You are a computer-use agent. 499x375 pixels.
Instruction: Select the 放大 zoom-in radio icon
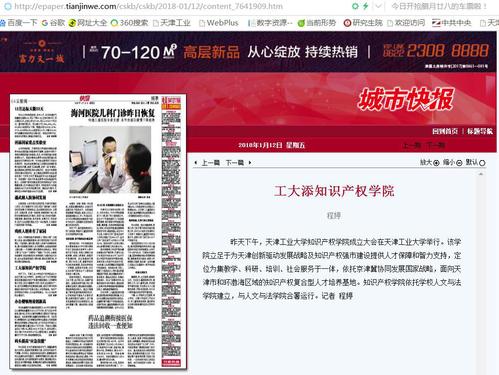(x=436, y=163)
